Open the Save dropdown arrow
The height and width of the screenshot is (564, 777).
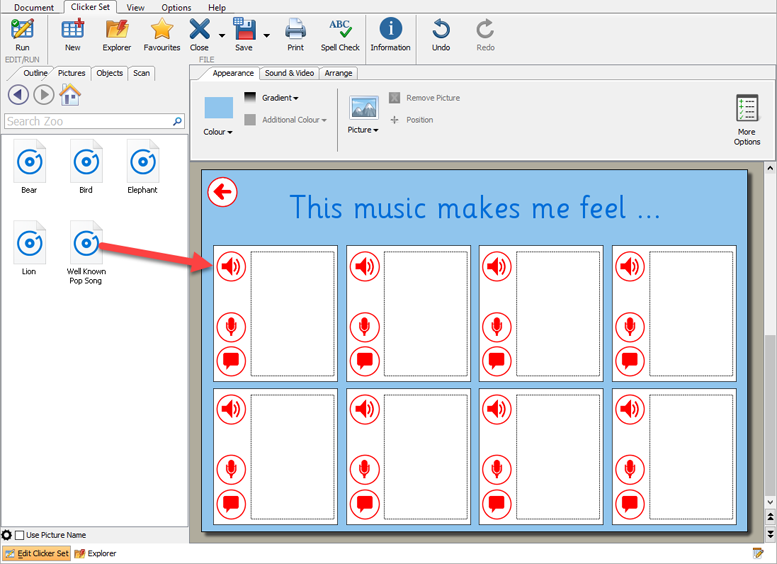click(266, 36)
